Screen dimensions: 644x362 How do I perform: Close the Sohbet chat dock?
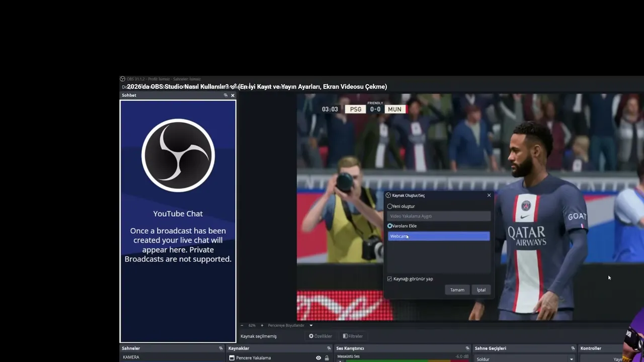[232, 95]
